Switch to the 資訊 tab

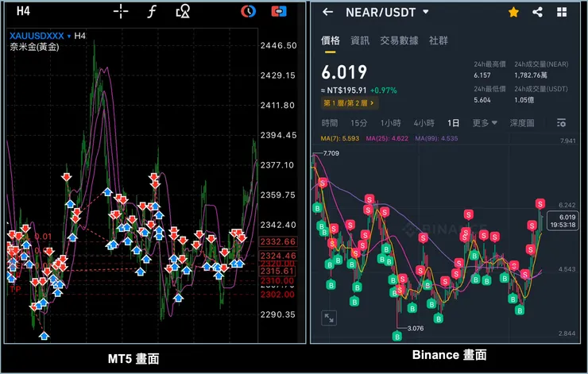[x=360, y=40]
